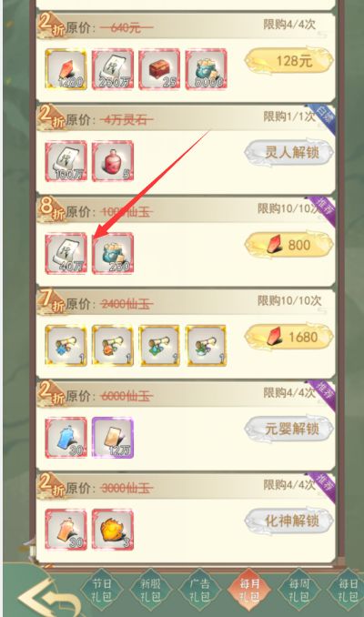Tap the first blue scroll item
The width and height of the screenshot is (364, 617).
click(x=66, y=346)
